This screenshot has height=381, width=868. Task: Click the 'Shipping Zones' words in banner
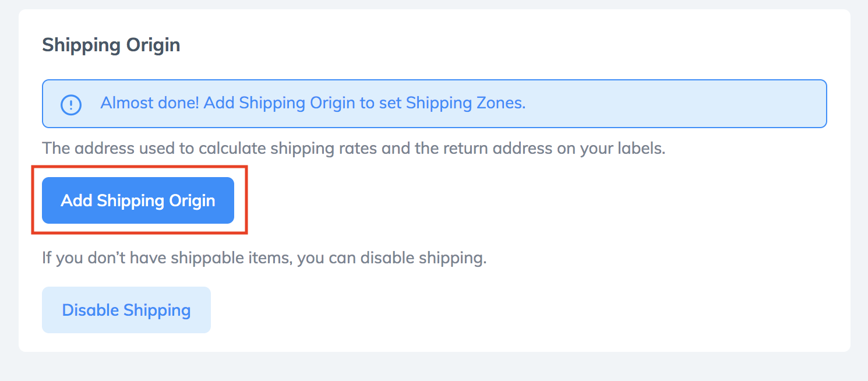pyautogui.click(x=466, y=103)
